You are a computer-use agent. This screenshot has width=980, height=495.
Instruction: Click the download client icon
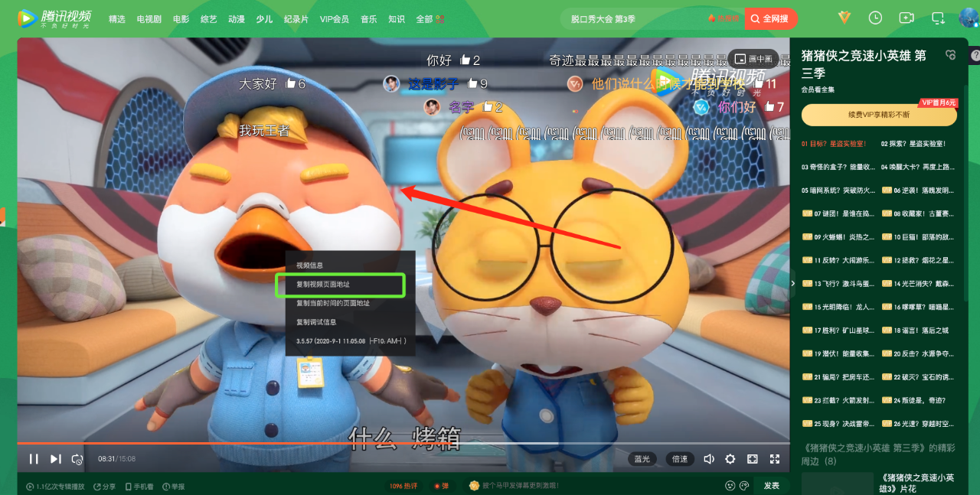938,18
